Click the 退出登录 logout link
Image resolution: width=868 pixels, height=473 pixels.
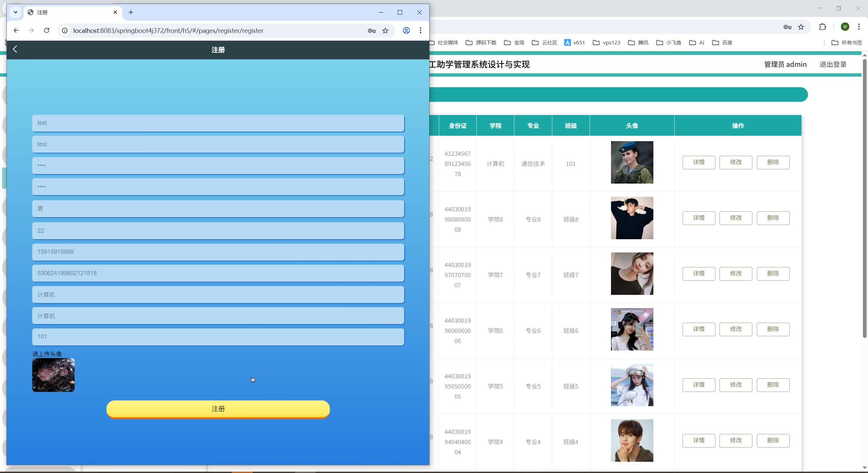tap(833, 64)
